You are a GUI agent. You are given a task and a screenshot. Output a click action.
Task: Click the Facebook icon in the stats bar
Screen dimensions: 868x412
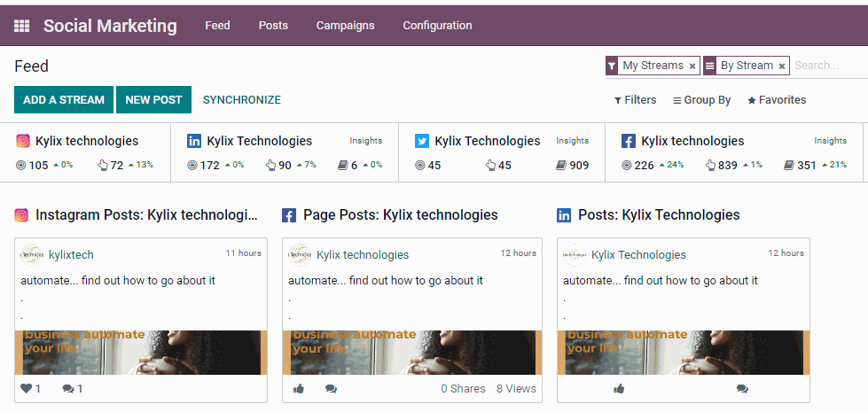click(629, 141)
